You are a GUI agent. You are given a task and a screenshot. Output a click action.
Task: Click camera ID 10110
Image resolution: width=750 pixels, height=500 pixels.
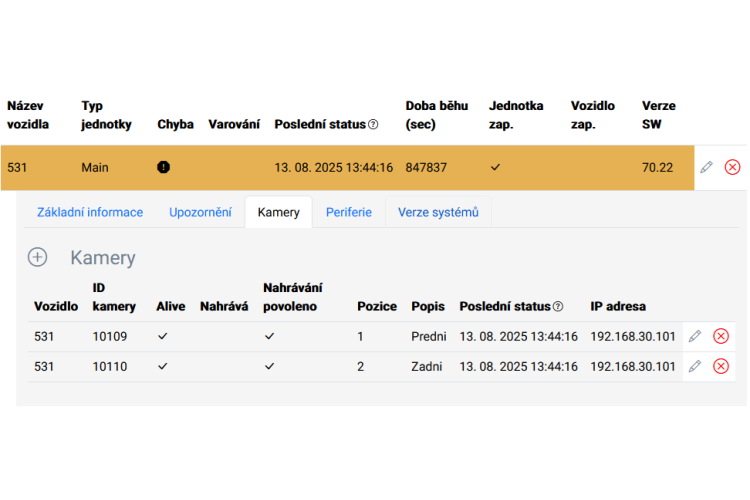click(x=110, y=367)
